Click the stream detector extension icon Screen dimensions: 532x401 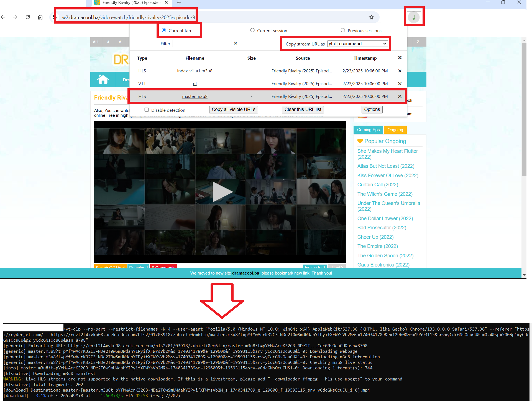click(414, 17)
